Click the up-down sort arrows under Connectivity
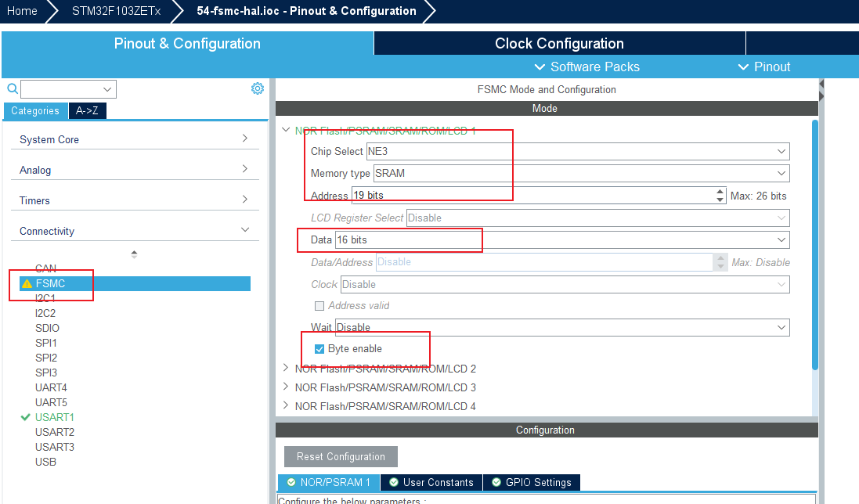The width and height of the screenshot is (859, 504). (134, 254)
